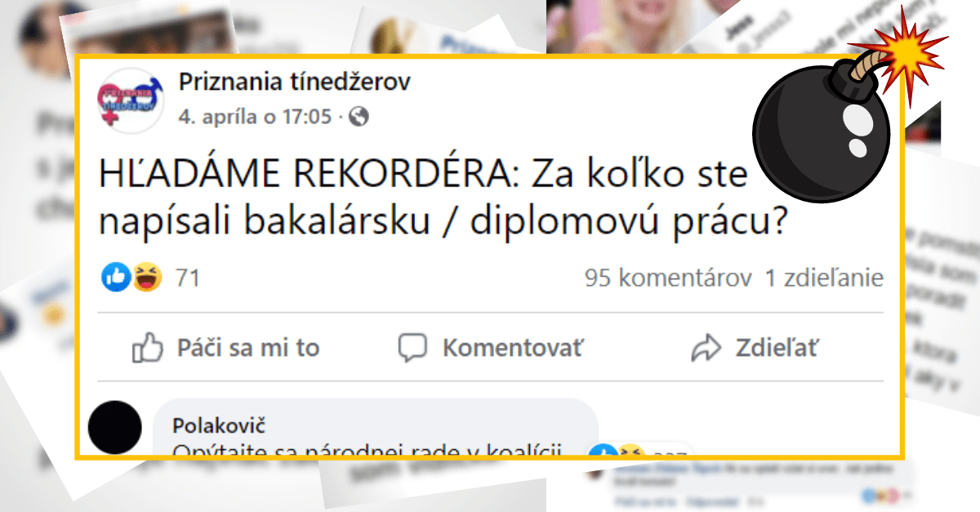Click the blue thumbs-up reaction icon
This screenshot has width=980, height=512.
pyautogui.click(x=117, y=278)
